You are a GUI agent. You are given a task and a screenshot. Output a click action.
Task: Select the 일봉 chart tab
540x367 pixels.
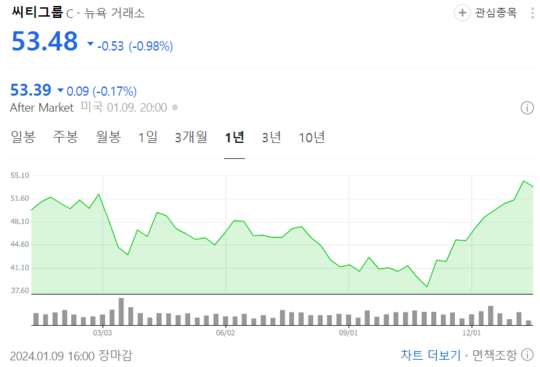click(x=23, y=137)
